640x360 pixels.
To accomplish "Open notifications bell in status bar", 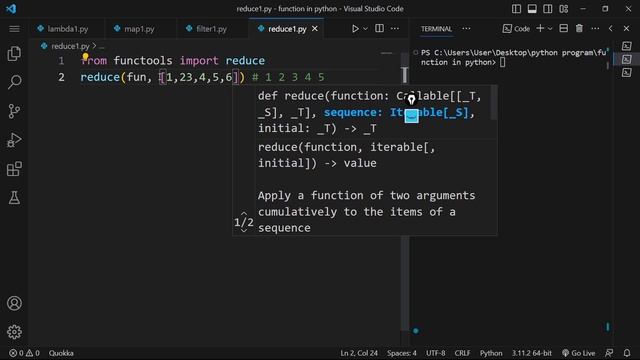I will [627, 353].
